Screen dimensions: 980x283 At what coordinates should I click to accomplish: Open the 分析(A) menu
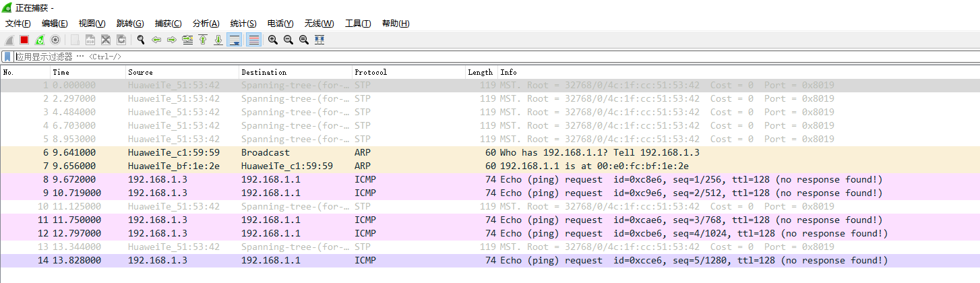(206, 24)
